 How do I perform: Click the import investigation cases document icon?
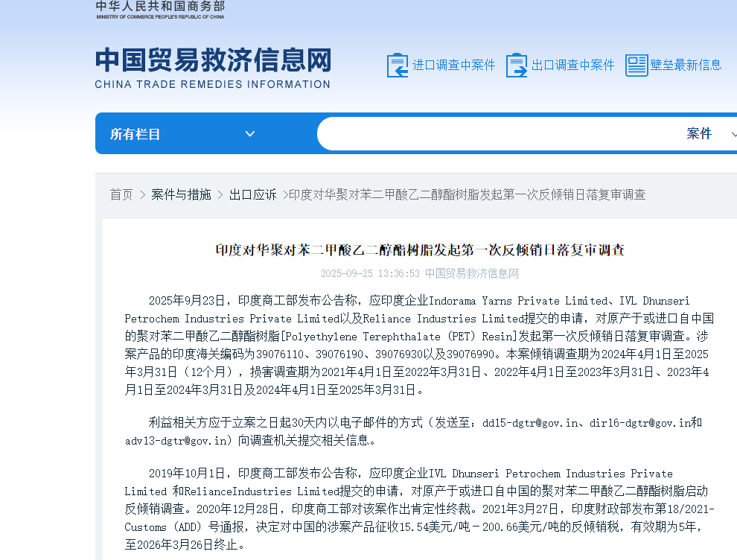pos(398,66)
